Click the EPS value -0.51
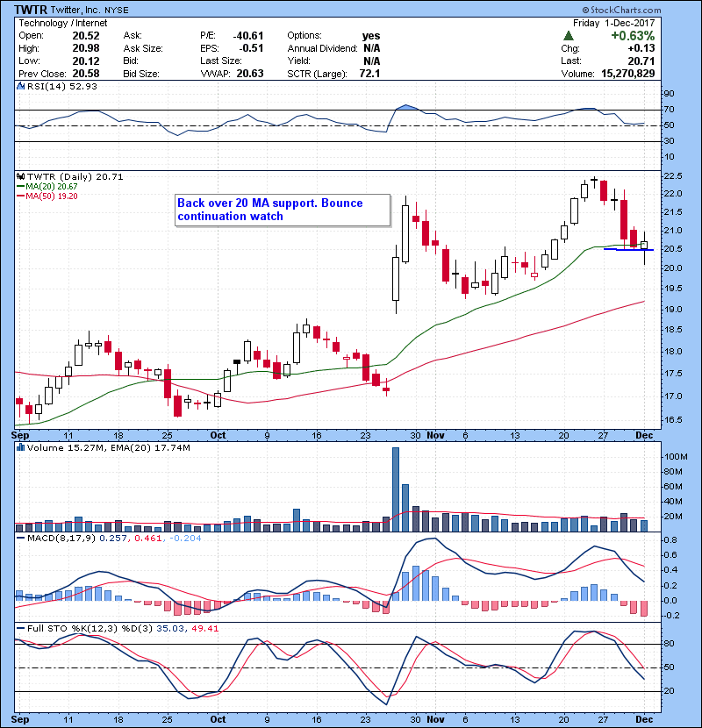 click(x=251, y=48)
